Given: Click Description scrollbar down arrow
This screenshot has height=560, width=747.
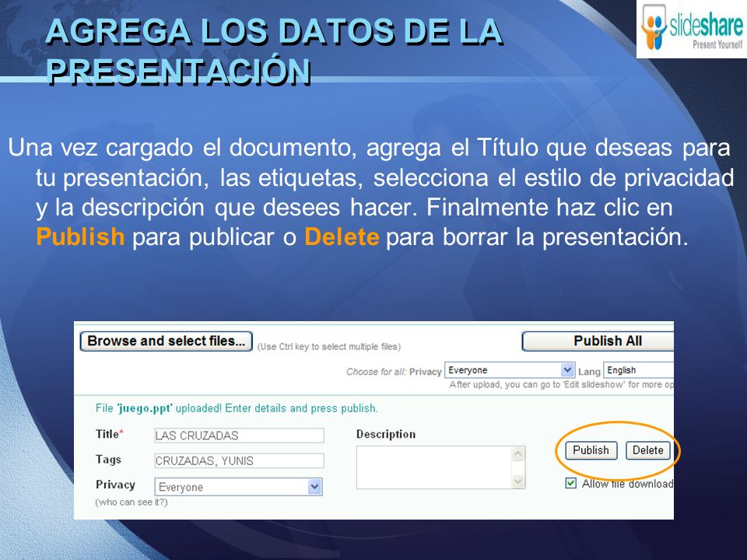Looking at the screenshot, I should (518, 482).
